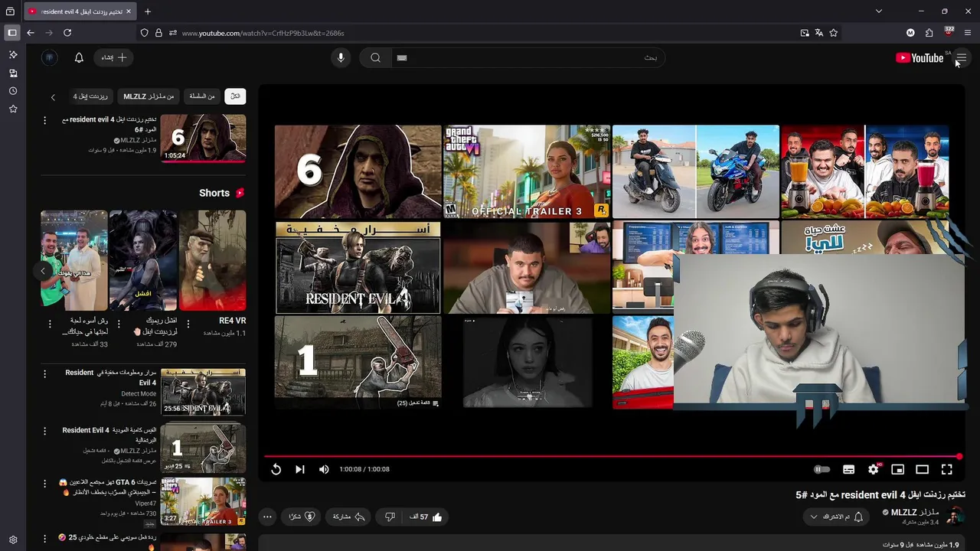Open options for Detect Mode video
The image size is (980, 551).
pos(44,374)
